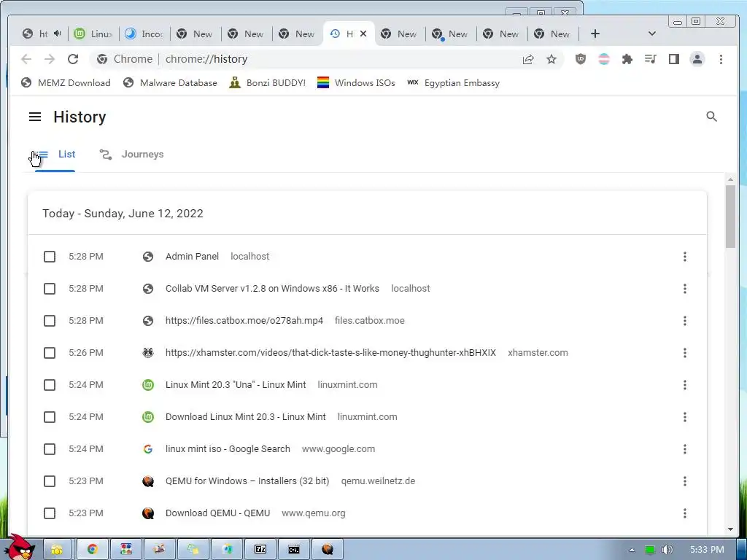
Task: Open more actions for xhamster.com entry
Action: [684, 353]
